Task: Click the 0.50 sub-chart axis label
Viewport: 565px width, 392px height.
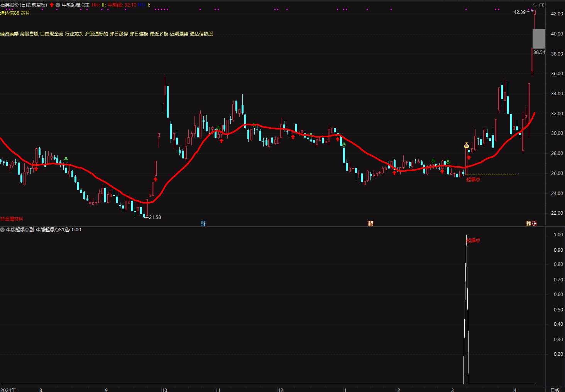Action: [x=558, y=310]
